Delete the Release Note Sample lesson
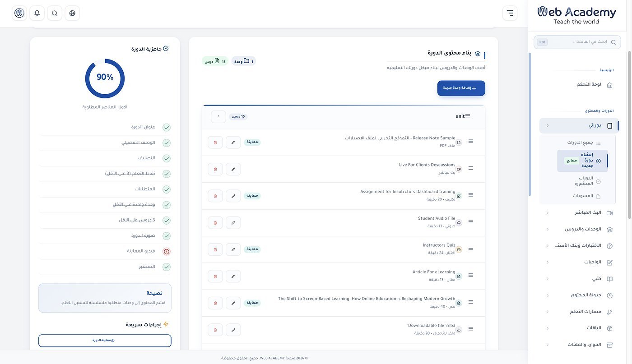 coord(215,143)
